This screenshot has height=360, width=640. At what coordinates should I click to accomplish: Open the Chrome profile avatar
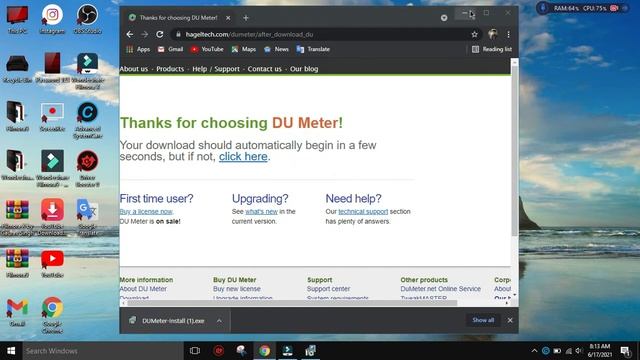click(493, 35)
